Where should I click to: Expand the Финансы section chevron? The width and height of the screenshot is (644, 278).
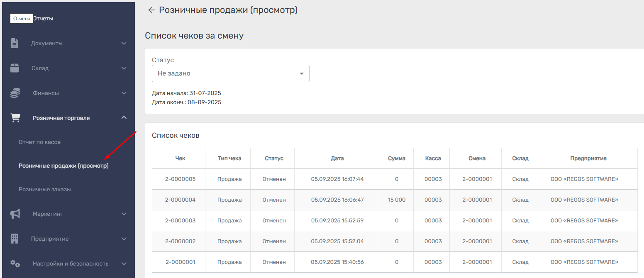(x=124, y=93)
